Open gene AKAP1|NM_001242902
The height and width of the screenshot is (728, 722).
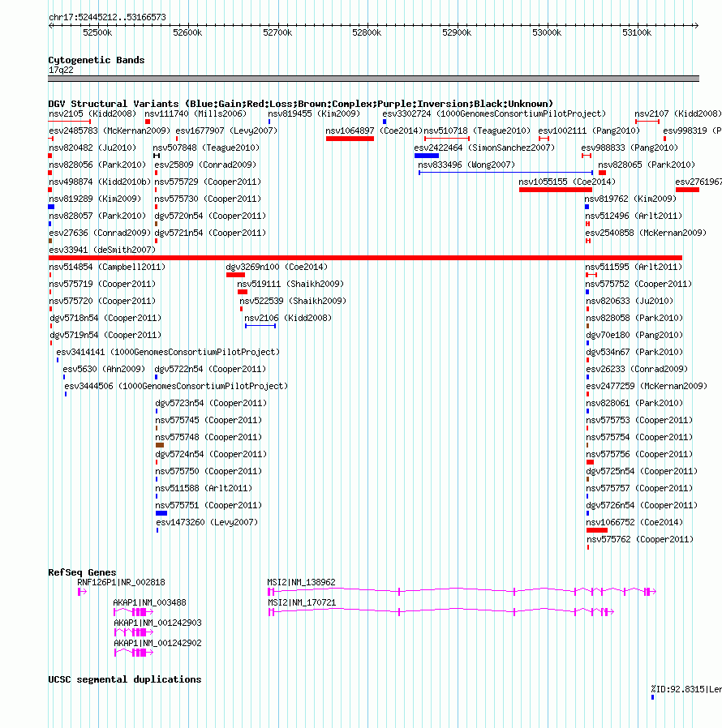157,643
